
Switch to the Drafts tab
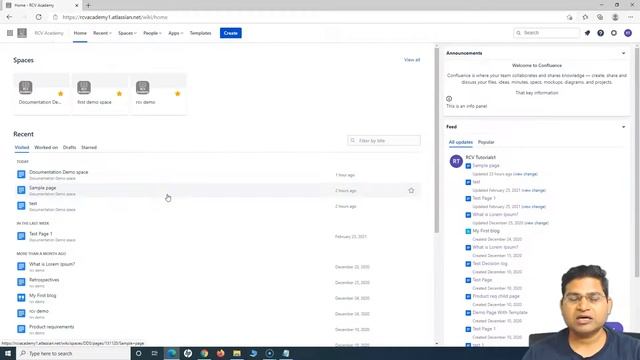(69, 147)
